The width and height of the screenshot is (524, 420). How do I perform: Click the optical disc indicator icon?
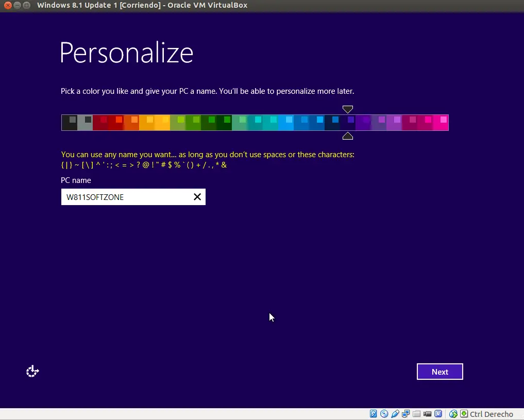(x=384, y=414)
